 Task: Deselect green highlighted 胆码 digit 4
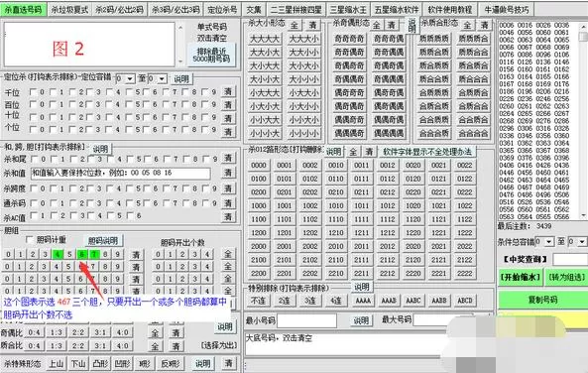[58, 254]
